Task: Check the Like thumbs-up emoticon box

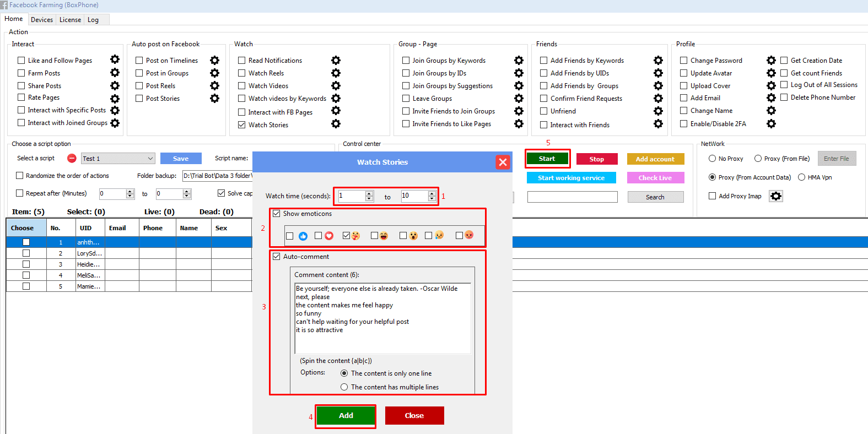Action: click(x=289, y=236)
